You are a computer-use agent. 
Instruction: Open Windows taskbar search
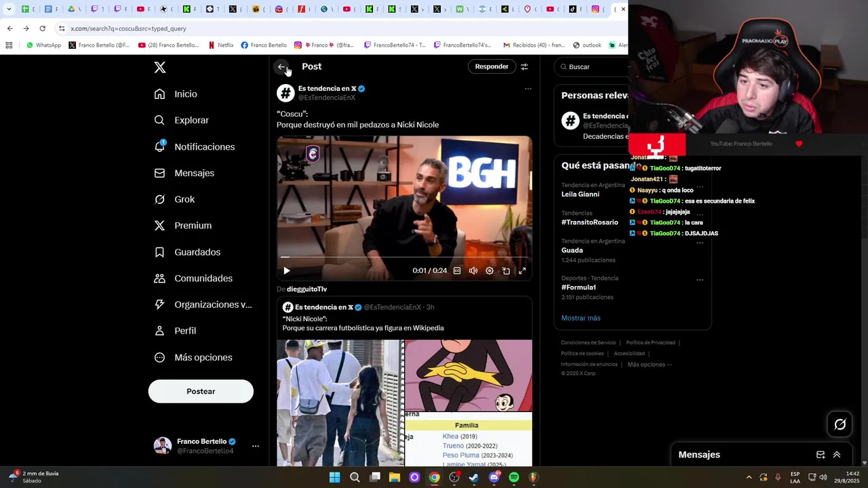(355, 477)
